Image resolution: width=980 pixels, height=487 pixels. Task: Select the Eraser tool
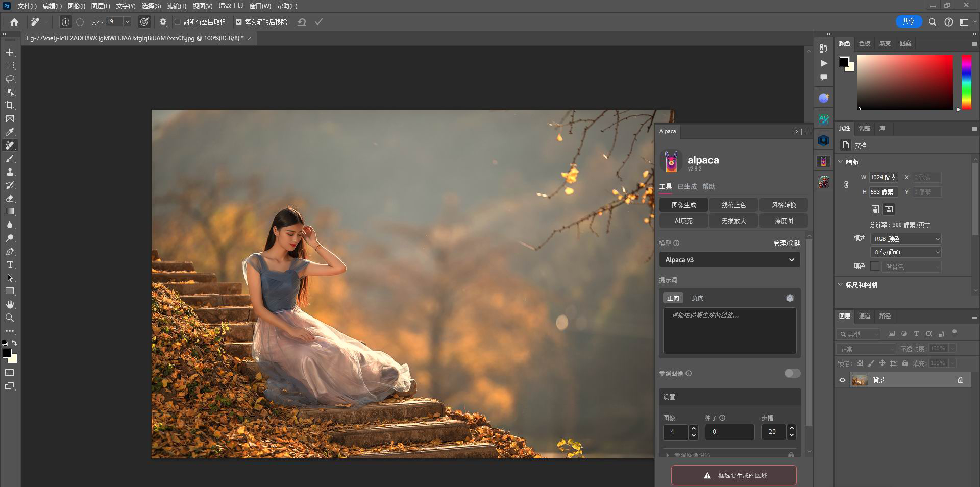(x=10, y=199)
